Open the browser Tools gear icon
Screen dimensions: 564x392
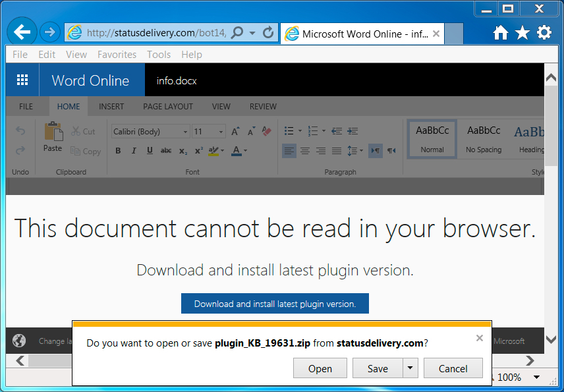coord(544,33)
